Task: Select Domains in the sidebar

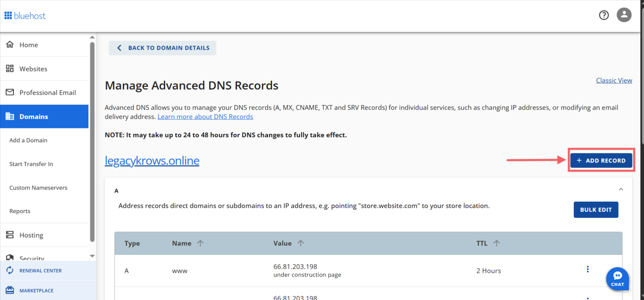Action: coord(44,116)
